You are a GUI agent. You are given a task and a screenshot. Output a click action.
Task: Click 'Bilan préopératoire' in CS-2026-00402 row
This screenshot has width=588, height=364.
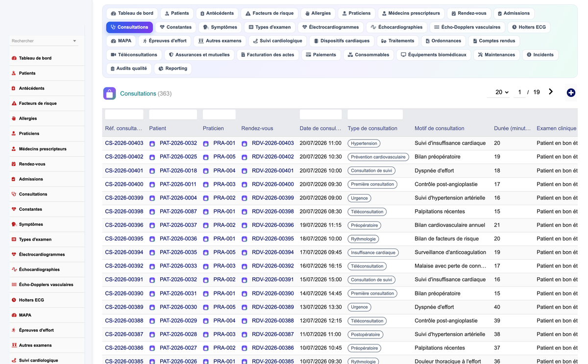[x=438, y=157]
